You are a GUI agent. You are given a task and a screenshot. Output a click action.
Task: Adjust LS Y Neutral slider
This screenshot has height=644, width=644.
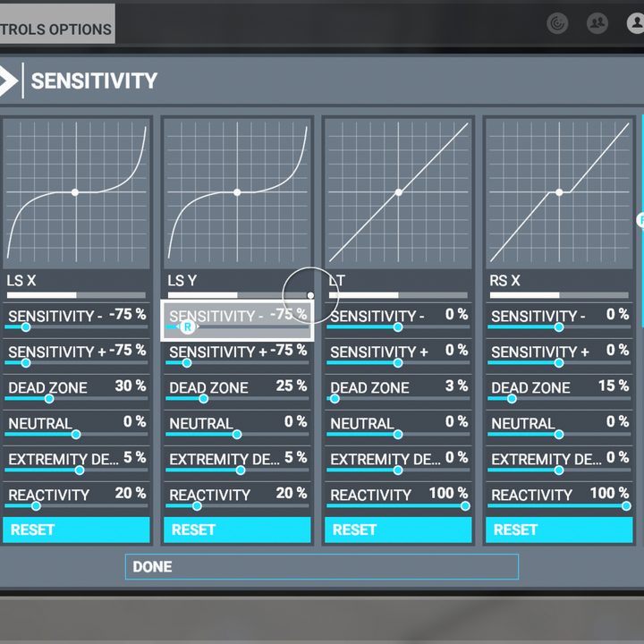click(237, 434)
